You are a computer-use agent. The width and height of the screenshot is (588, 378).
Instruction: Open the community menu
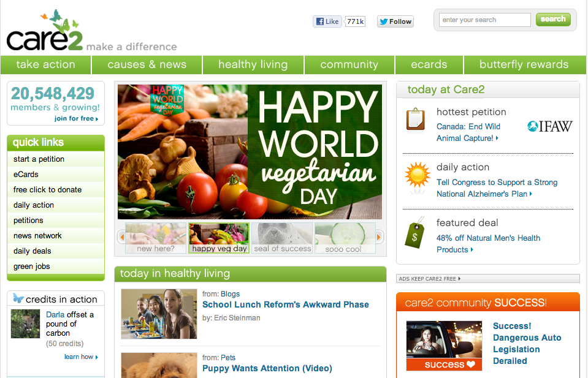[349, 64]
